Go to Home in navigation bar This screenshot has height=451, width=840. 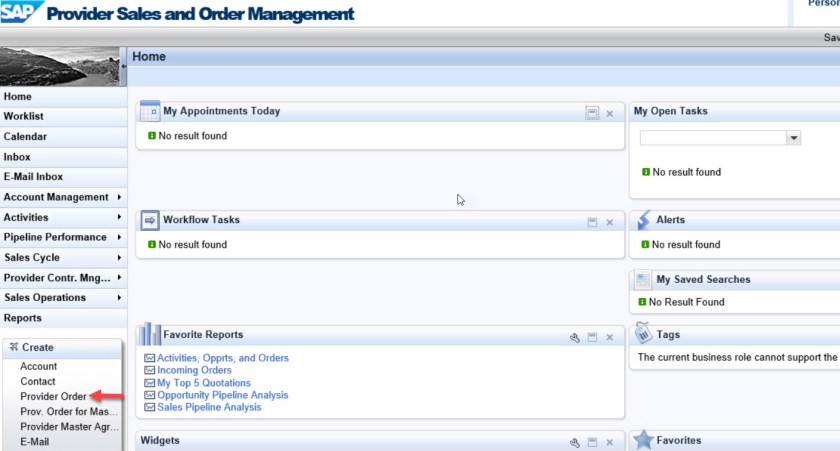(x=63, y=96)
